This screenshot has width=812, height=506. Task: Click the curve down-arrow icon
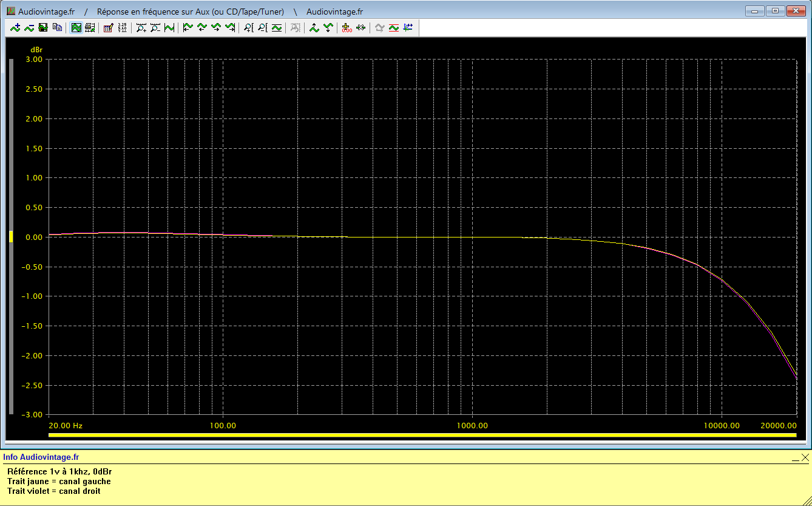[328, 27]
